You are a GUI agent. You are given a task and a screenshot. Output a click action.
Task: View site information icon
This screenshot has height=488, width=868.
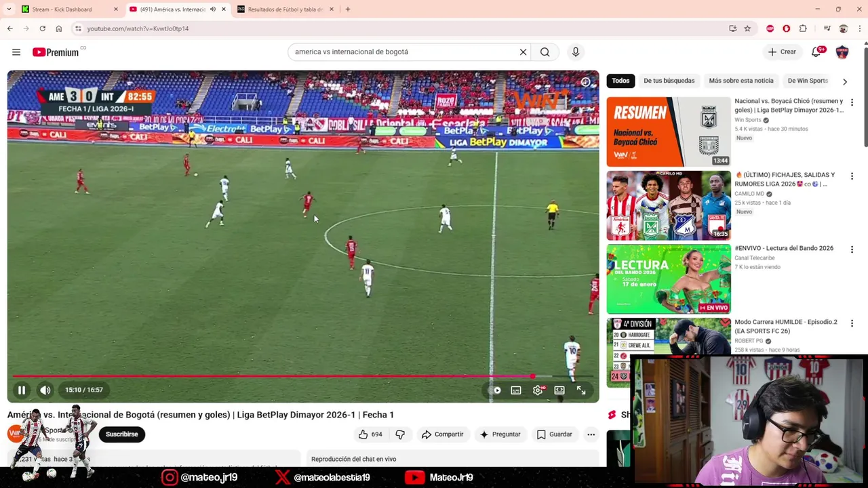tap(78, 28)
